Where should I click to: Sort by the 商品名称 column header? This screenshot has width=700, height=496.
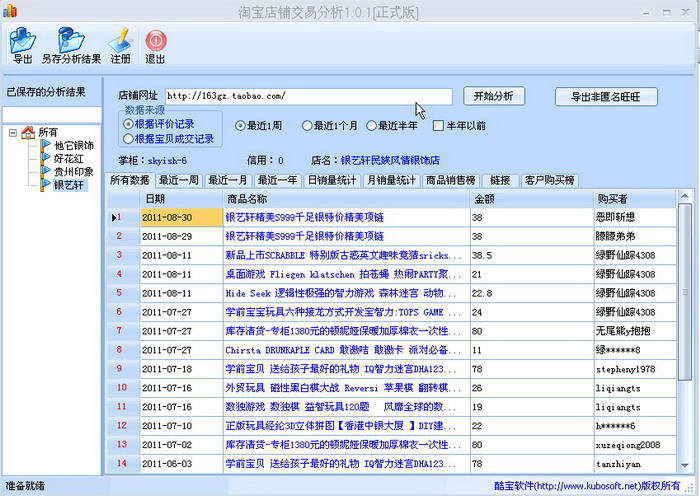tap(346, 199)
